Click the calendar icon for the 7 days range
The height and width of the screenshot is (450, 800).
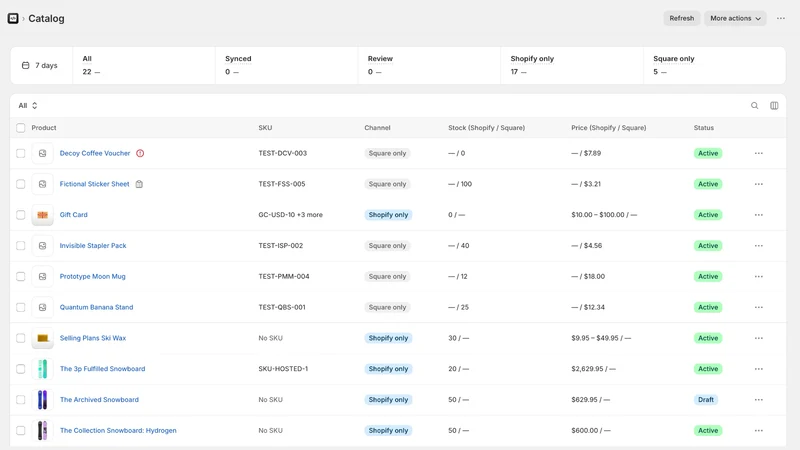tap(26, 65)
